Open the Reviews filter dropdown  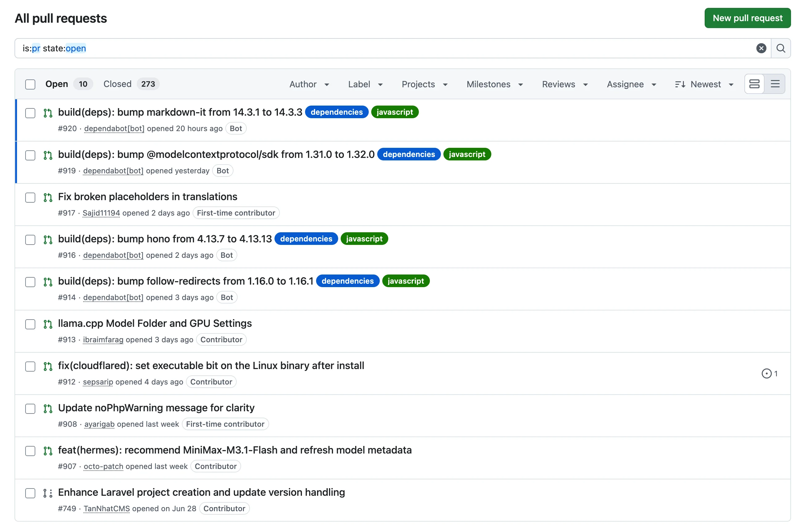[x=564, y=84]
